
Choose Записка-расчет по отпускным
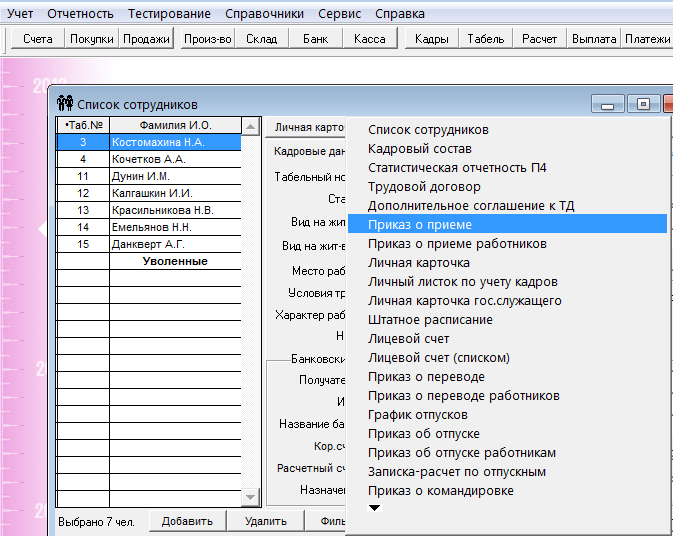pos(507,472)
